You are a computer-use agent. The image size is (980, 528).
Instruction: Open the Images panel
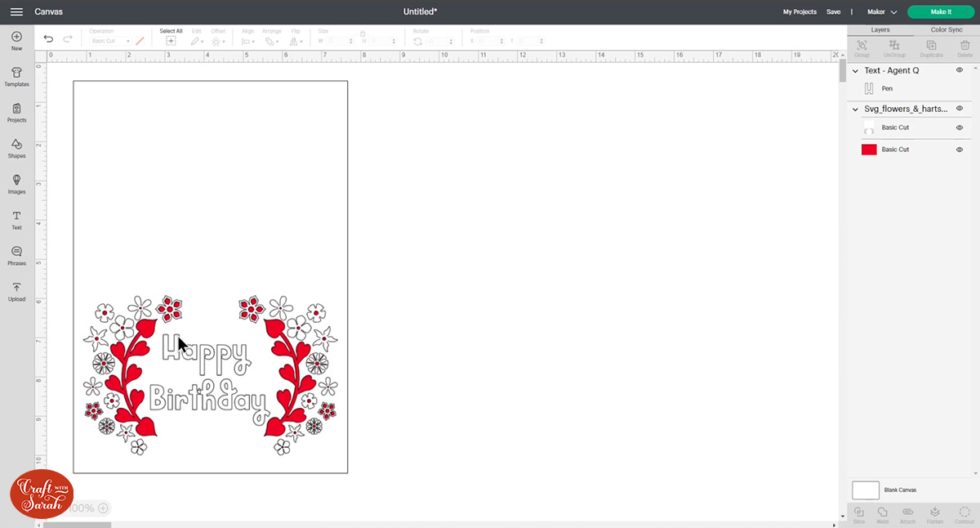click(16, 186)
